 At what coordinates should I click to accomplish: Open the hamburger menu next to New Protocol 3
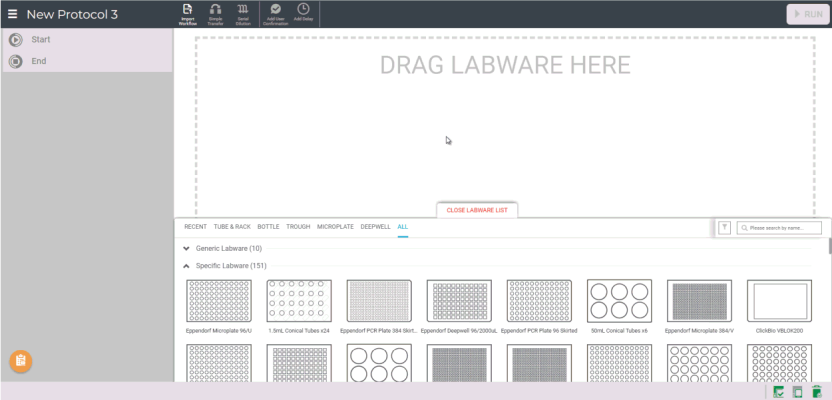pyautogui.click(x=12, y=14)
